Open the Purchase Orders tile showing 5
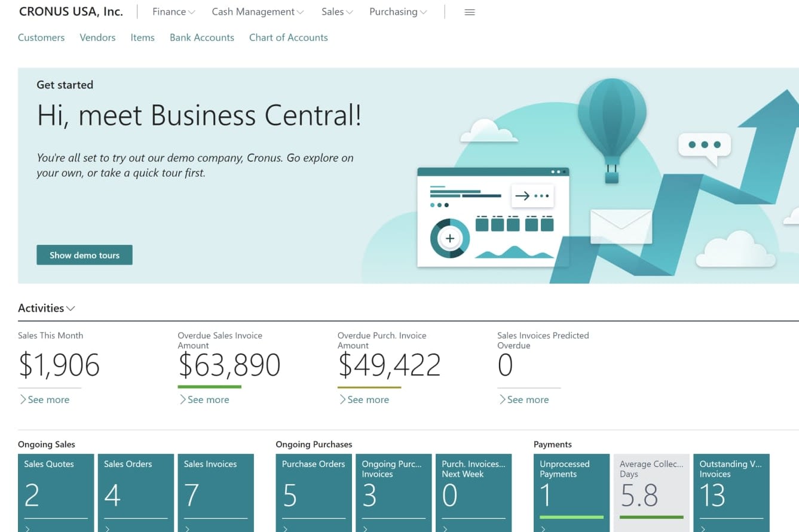This screenshot has width=799, height=532. (314, 493)
